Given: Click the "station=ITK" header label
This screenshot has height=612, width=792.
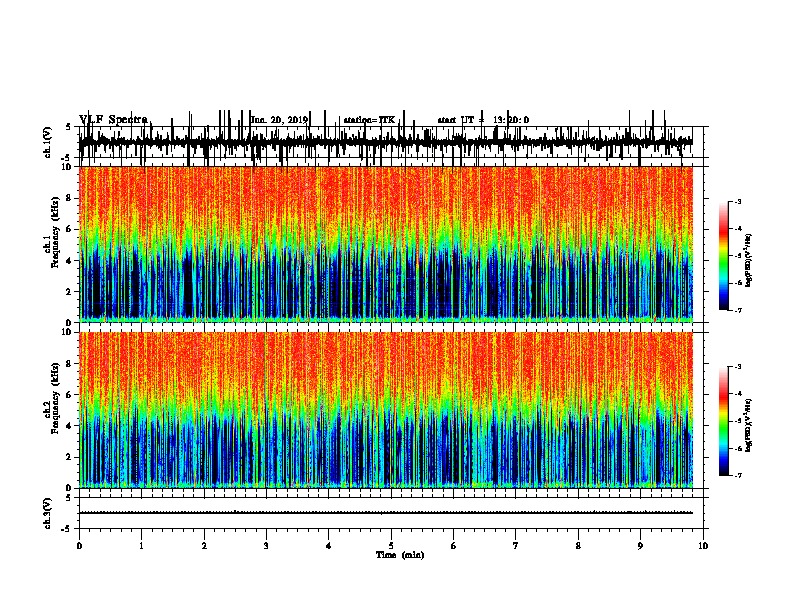Looking at the screenshot, I should [x=369, y=120].
